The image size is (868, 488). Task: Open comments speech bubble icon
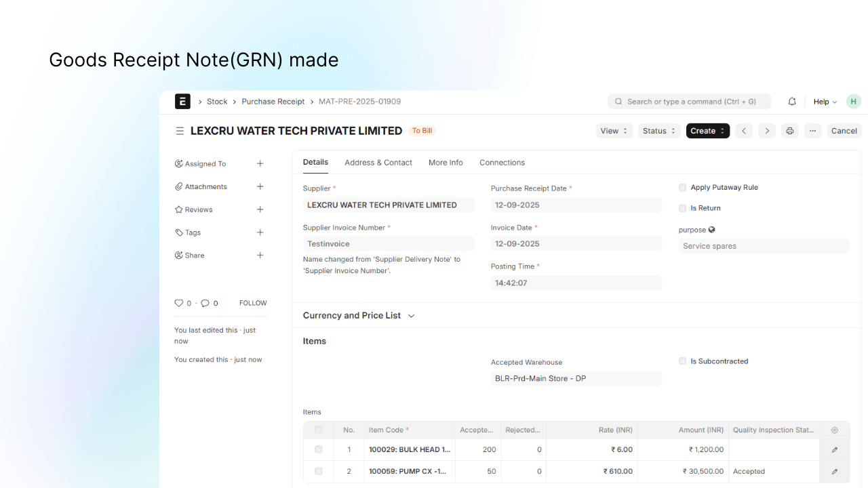[205, 303]
